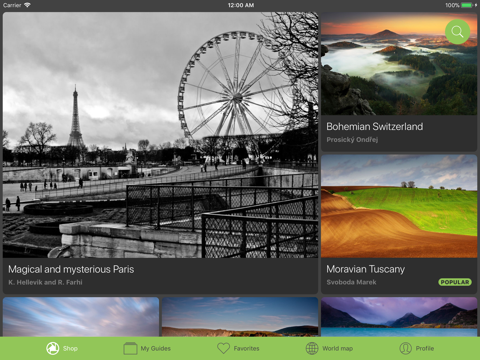The width and height of the screenshot is (480, 360).
Task: Open the Bohemian Switzerland guide title
Action: point(375,127)
